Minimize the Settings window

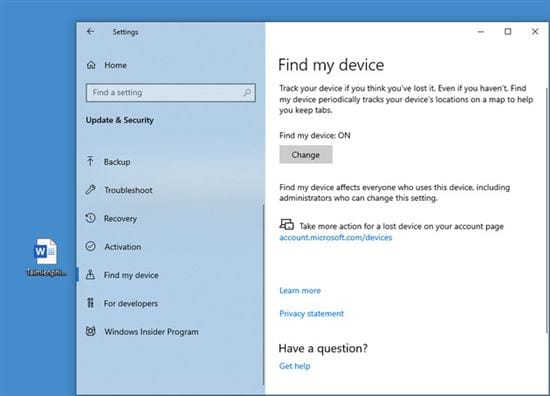click(481, 32)
